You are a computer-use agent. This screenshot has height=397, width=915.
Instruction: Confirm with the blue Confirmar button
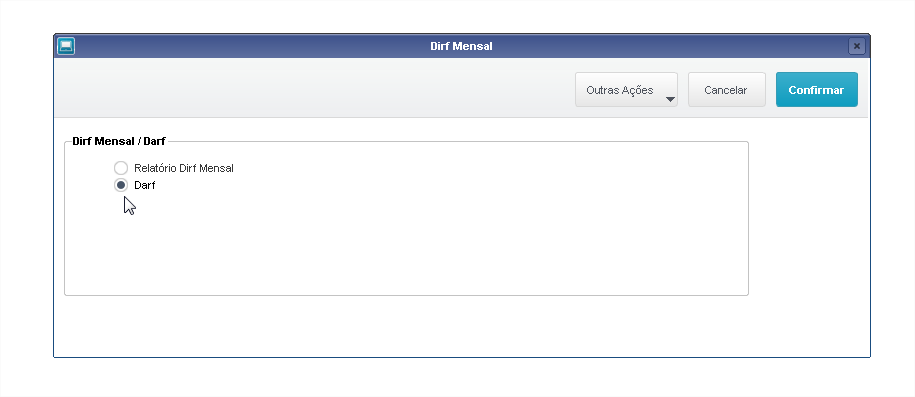point(816,90)
